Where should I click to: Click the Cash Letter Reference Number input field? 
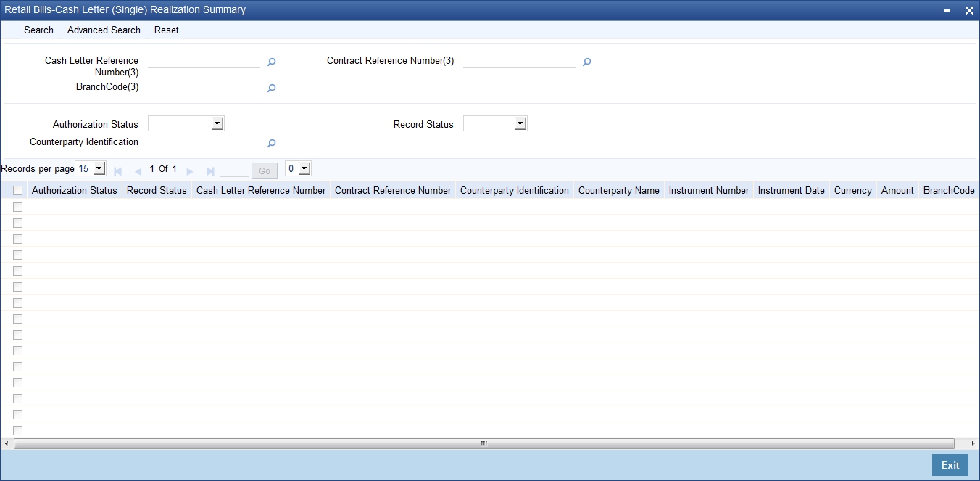tap(204, 62)
